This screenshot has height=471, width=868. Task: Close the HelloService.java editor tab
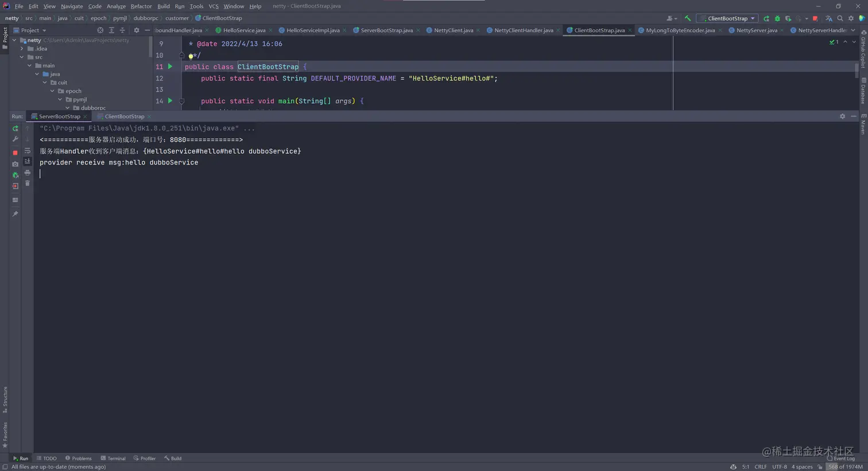tap(271, 30)
